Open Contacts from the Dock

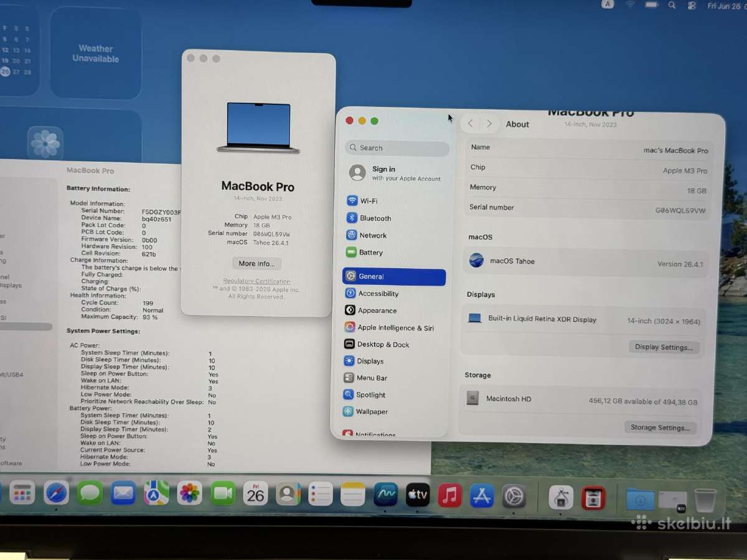(288, 494)
